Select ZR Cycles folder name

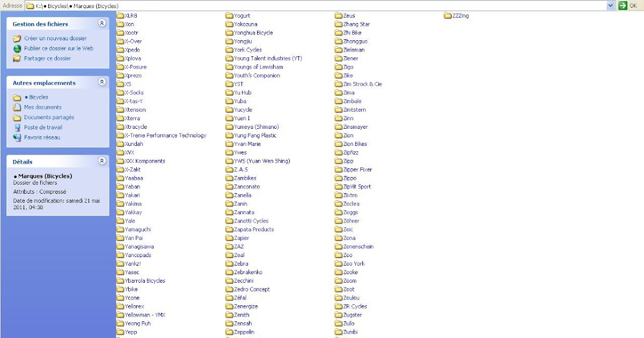[355, 307]
